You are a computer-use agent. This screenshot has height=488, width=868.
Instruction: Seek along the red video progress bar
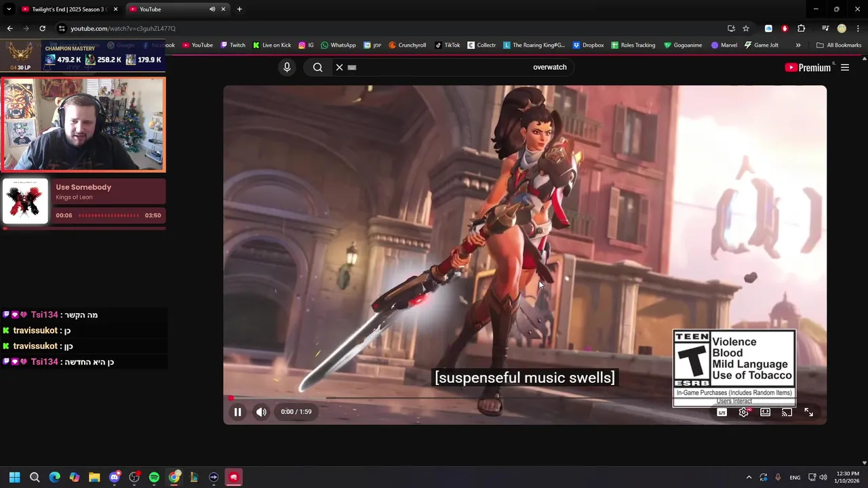525,399
